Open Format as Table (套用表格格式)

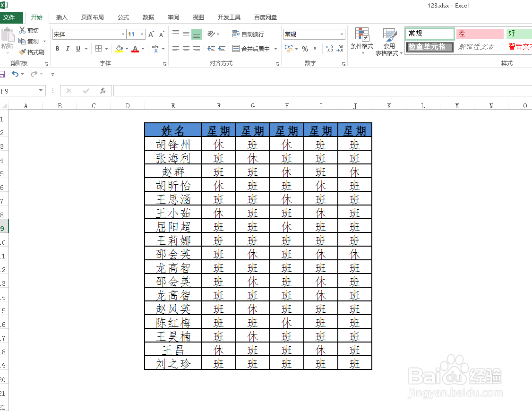[x=389, y=42]
